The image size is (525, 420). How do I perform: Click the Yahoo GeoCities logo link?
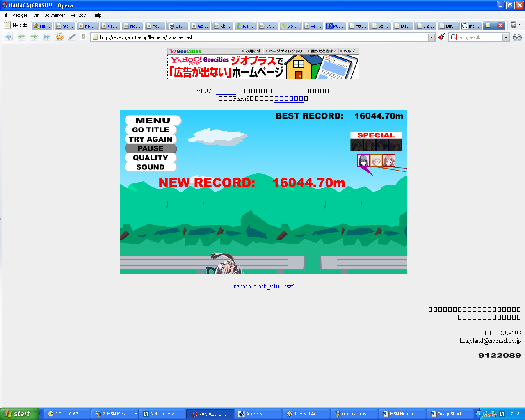coord(185,51)
